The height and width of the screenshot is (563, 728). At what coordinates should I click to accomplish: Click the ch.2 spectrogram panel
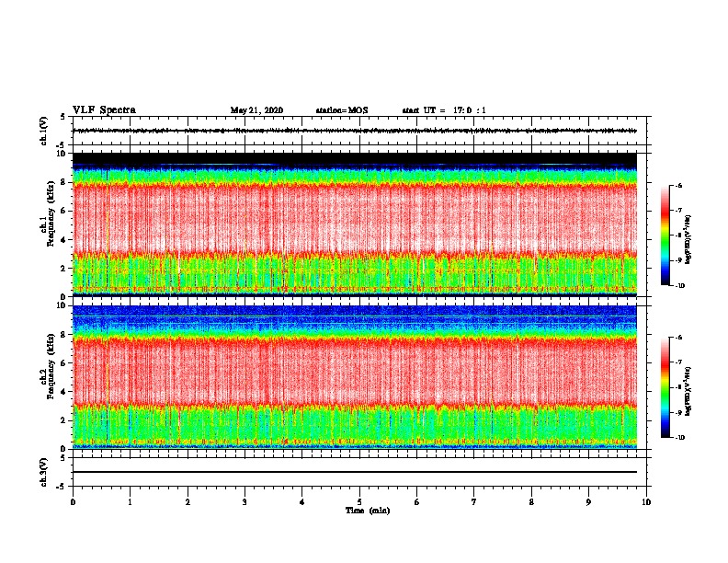tap(355, 377)
